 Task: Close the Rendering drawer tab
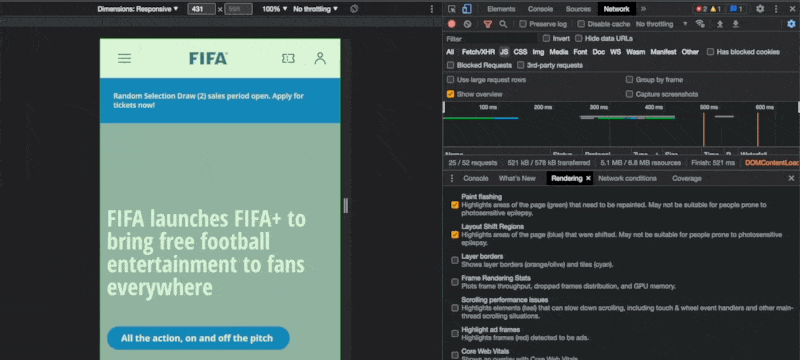click(588, 178)
